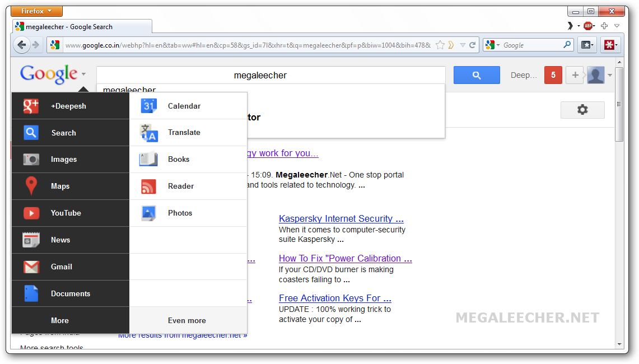
Task: Click the Even more link
Action: click(x=187, y=320)
